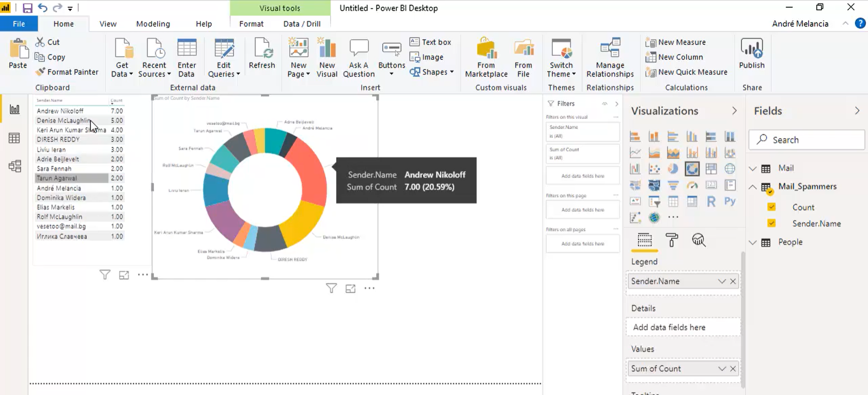Pick the slicer visualization icon
The image size is (868, 395).
pos(654,201)
